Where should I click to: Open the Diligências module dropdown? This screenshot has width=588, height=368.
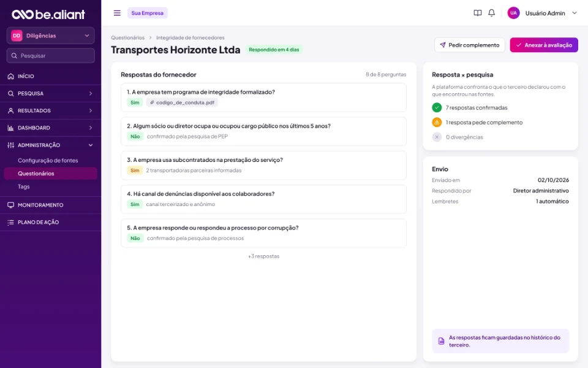tap(51, 36)
